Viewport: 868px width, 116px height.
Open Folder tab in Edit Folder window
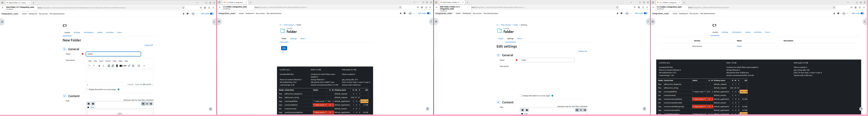(x=501, y=38)
